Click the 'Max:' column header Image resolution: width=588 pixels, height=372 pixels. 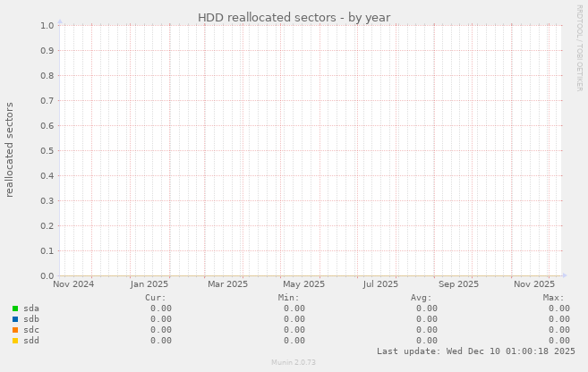pos(553,298)
